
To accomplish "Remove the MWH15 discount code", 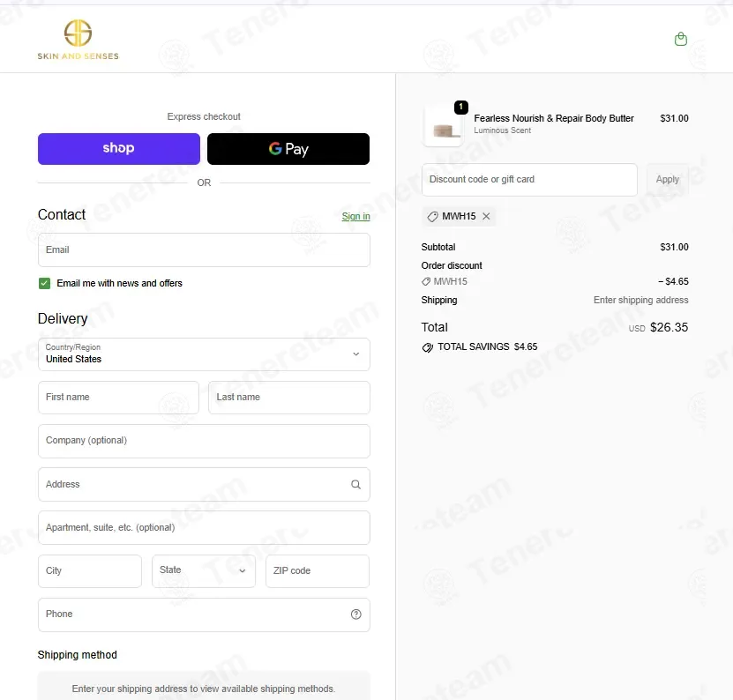I will click(x=486, y=216).
